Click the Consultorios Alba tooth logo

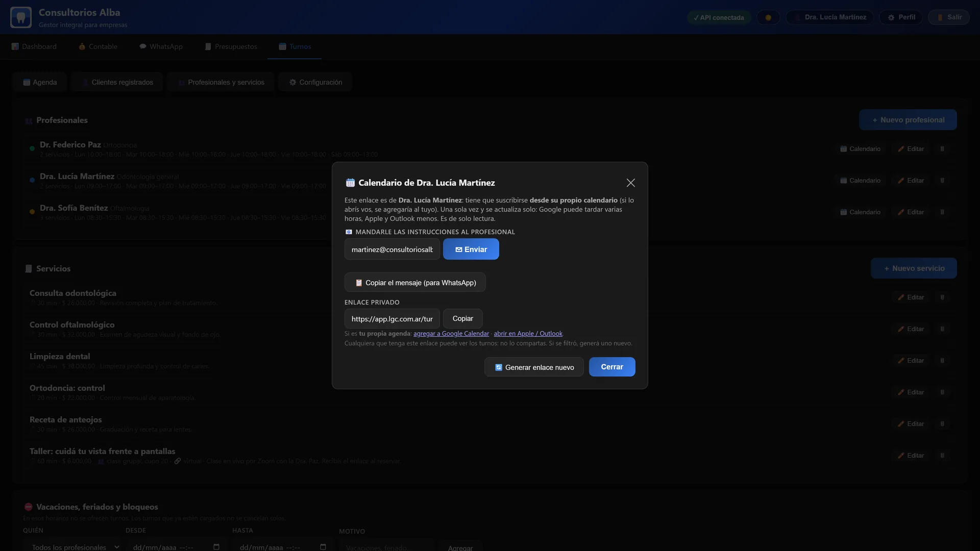21,17
